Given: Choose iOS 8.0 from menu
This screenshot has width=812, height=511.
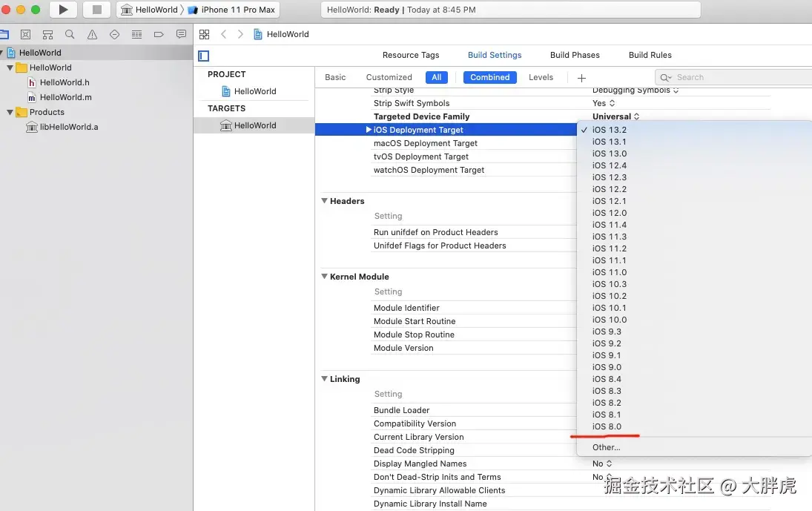Looking at the screenshot, I should pyautogui.click(x=607, y=426).
